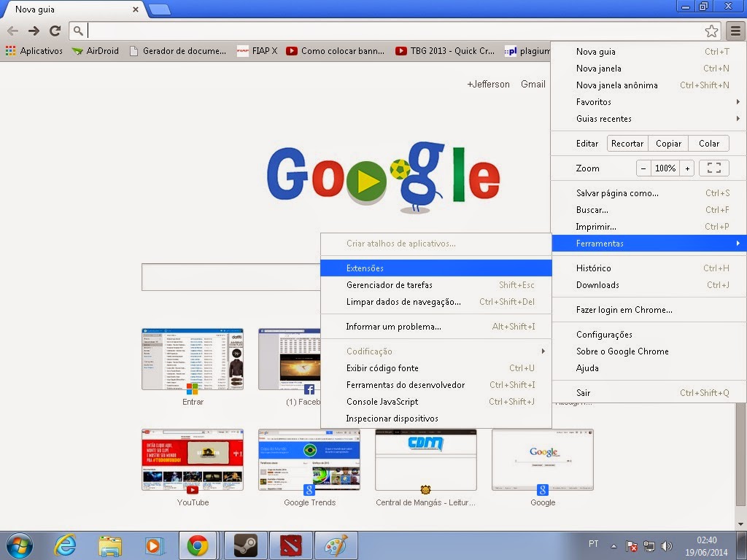Toggle fullscreen mode in Zoom row
The height and width of the screenshot is (560, 747).
pyautogui.click(x=713, y=168)
